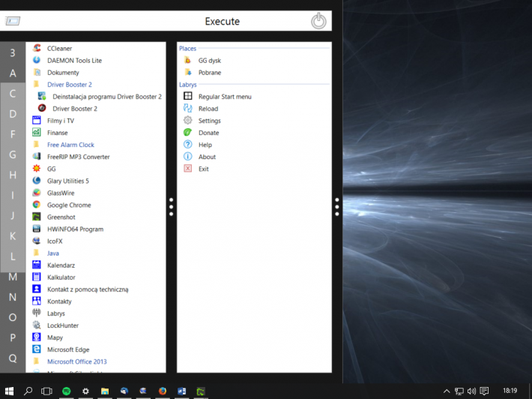
Task: Jump to letter A in index
Action: pos(13,73)
